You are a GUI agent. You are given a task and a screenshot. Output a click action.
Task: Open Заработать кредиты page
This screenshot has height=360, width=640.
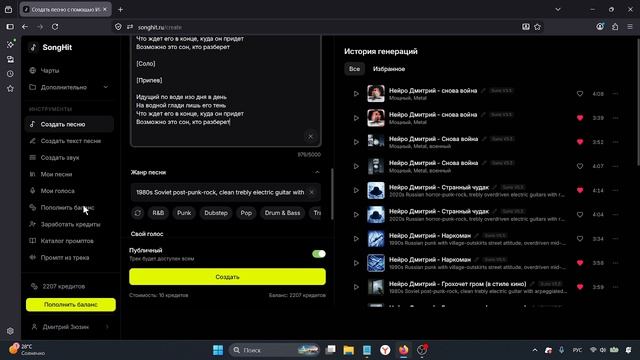[69, 224]
